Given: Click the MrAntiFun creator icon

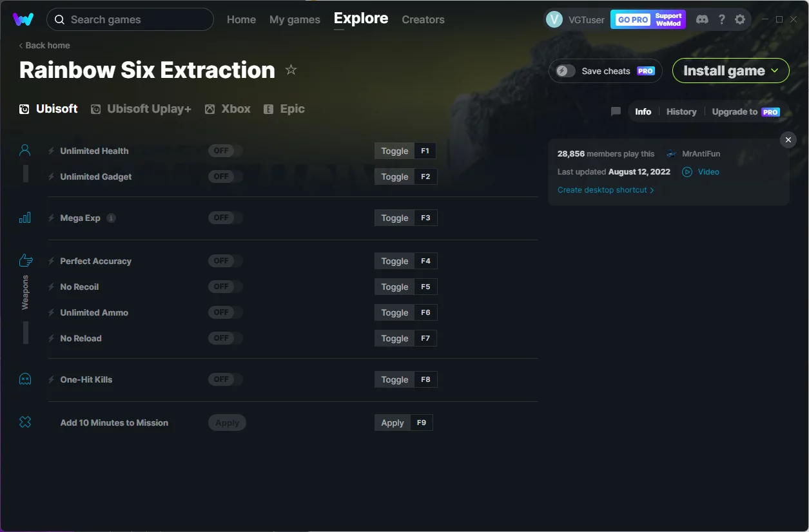Looking at the screenshot, I should click(672, 154).
